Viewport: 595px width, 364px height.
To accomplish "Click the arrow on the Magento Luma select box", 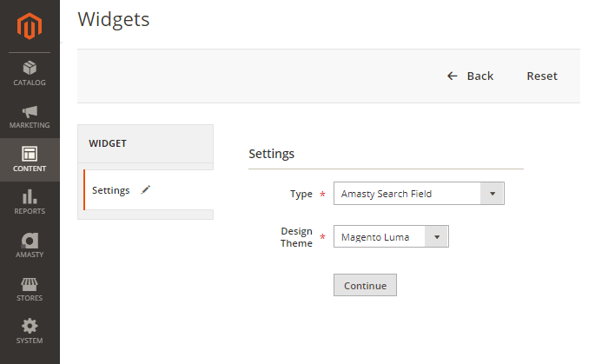I will tap(438, 236).
